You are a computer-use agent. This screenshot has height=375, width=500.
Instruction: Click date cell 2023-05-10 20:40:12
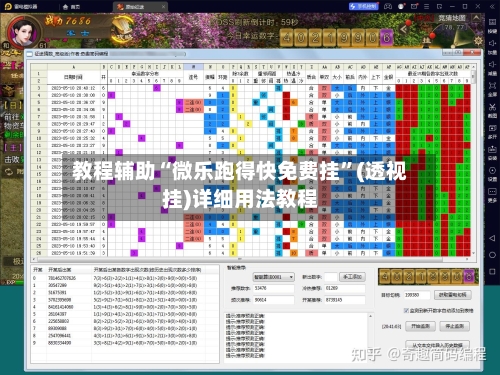coord(74,88)
